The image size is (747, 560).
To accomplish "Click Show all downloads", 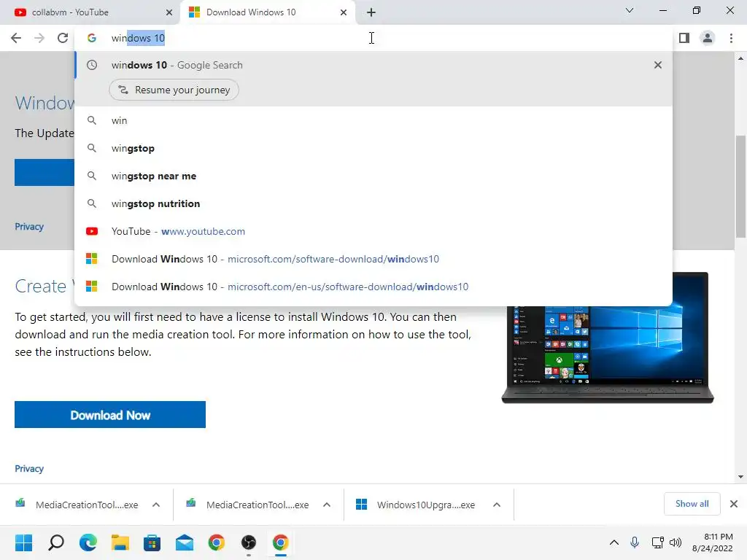I will (x=692, y=504).
